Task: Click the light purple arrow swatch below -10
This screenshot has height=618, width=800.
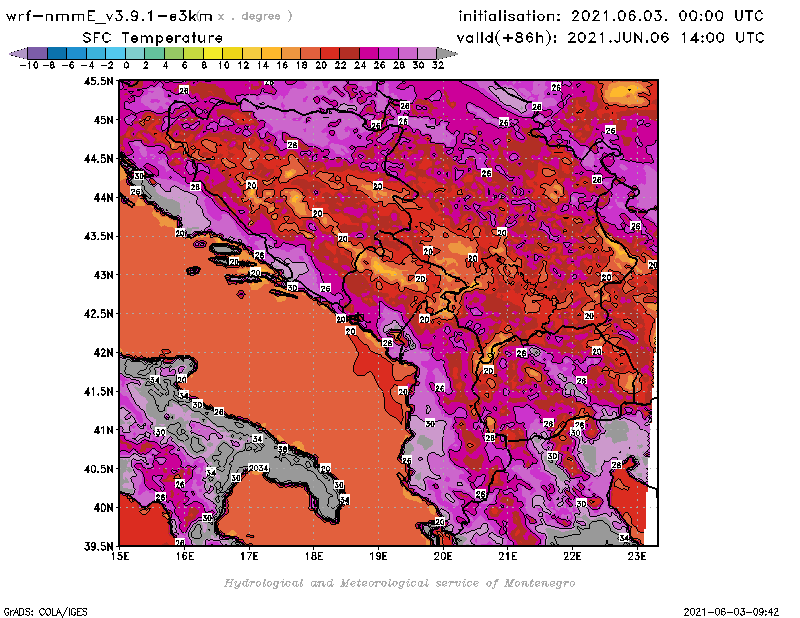Action: click(18, 53)
